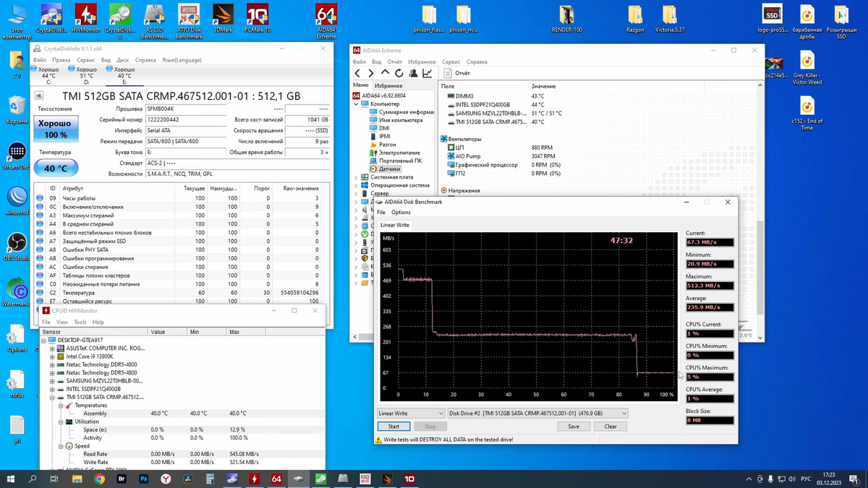Click the Start button in Disk Benchmark
Image resolution: width=868 pixels, height=488 pixels.
[x=393, y=427]
